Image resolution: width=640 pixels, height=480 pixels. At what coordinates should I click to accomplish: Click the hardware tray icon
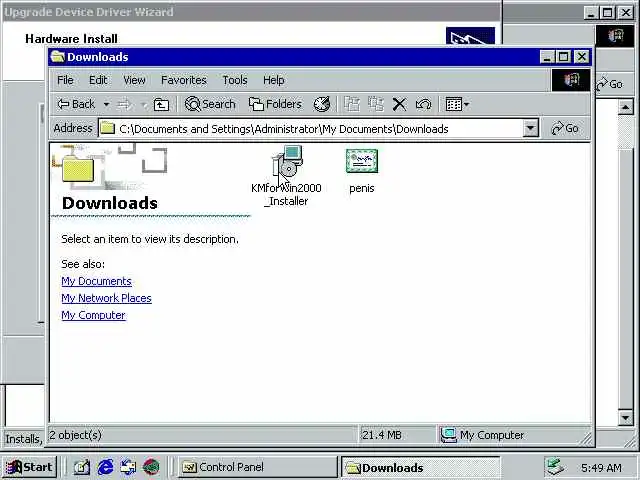[556, 467]
